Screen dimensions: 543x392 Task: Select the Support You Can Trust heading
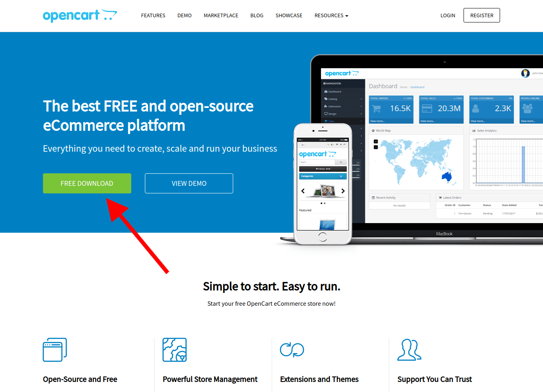pos(435,379)
